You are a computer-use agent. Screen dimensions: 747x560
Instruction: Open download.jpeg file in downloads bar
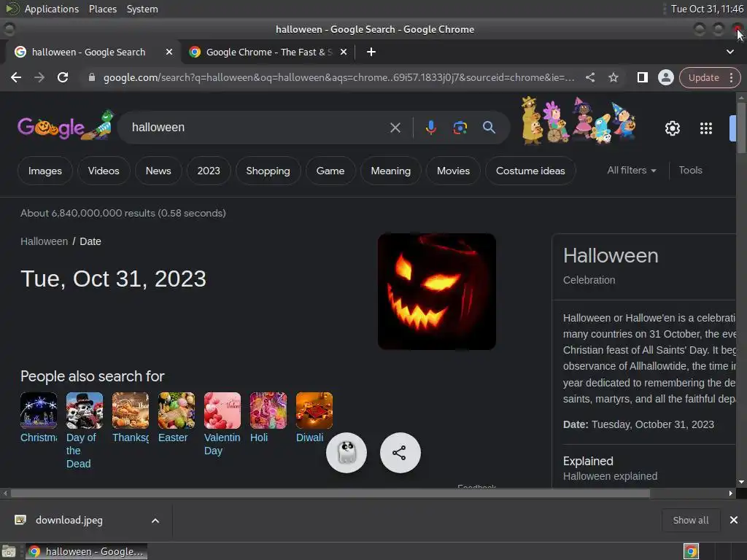click(x=69, y=520)
